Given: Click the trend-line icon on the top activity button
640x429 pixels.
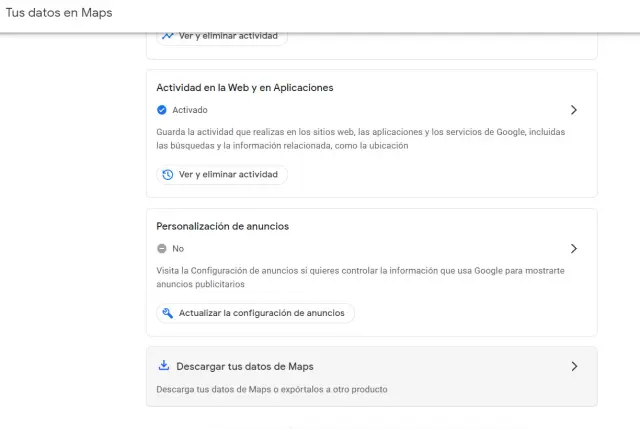Looking at the screenshot, I should click(x=168, y=35).
